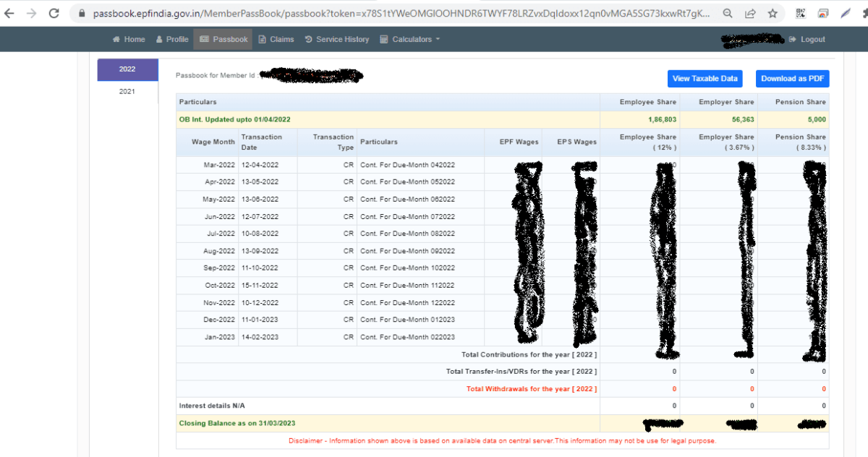Click the feather quill extension icon
The height and width of the screenshot is (457, 868).
[x=846, y=13]
